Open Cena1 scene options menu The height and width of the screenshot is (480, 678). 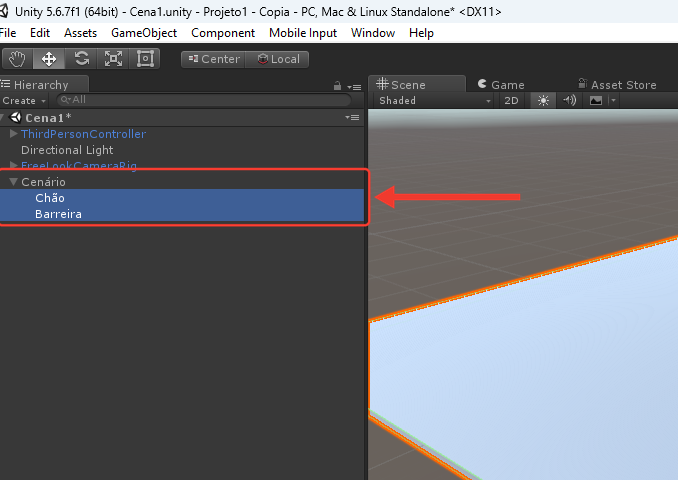(352, 117)
